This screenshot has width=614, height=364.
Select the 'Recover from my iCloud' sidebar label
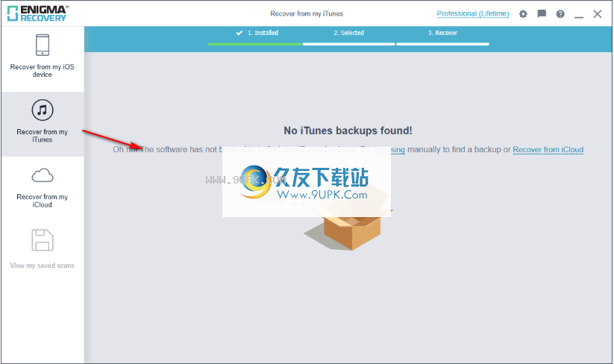(x=43, y=201)
